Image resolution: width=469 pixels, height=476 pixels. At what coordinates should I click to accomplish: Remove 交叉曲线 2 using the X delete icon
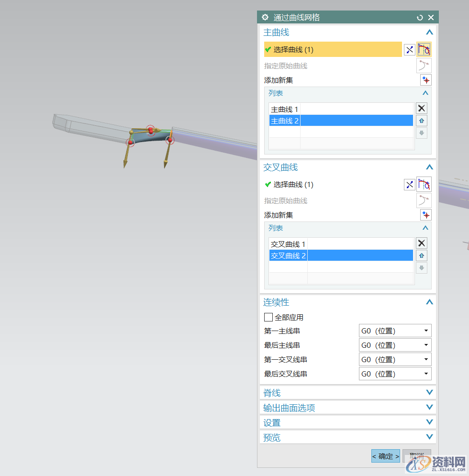tap(421, 243)
